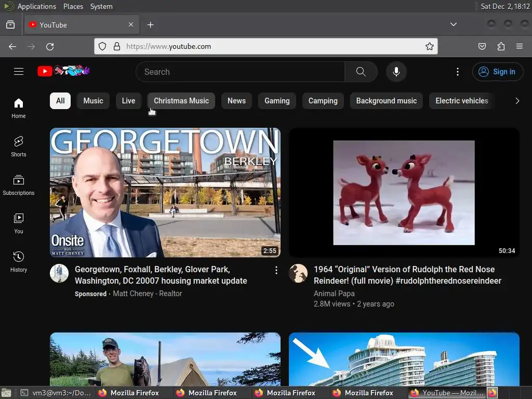Open the You section in sidebar

click(19, 223)
